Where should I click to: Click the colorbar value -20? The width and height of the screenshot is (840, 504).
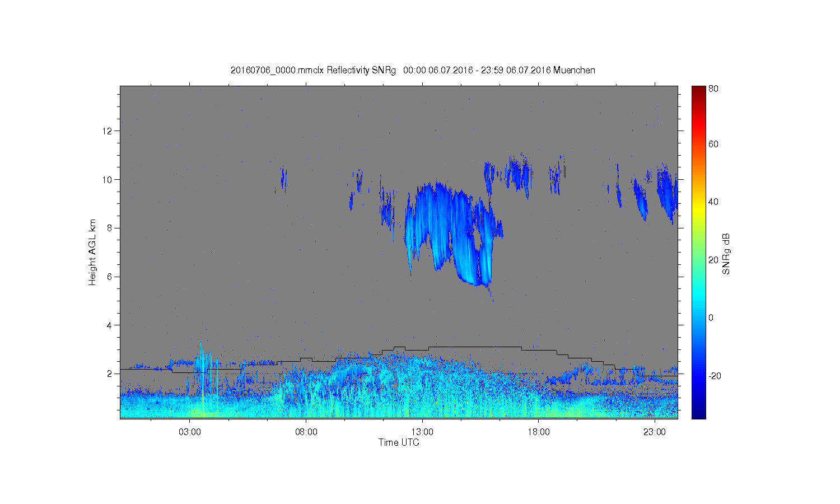pos(714,376)
